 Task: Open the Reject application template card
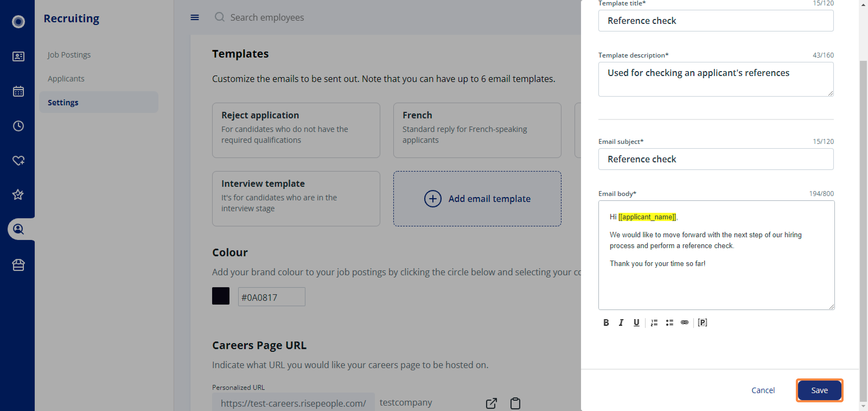coord(296,130)
